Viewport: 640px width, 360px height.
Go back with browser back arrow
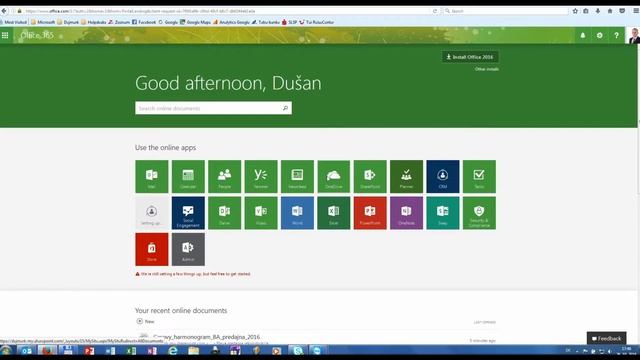click(x=4, y=11)
